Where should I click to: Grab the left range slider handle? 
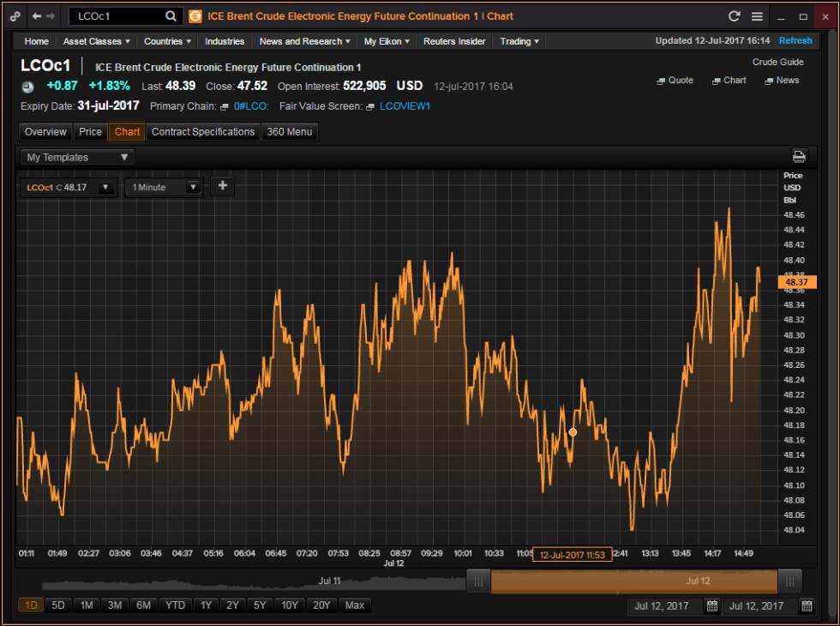point(478,581)
